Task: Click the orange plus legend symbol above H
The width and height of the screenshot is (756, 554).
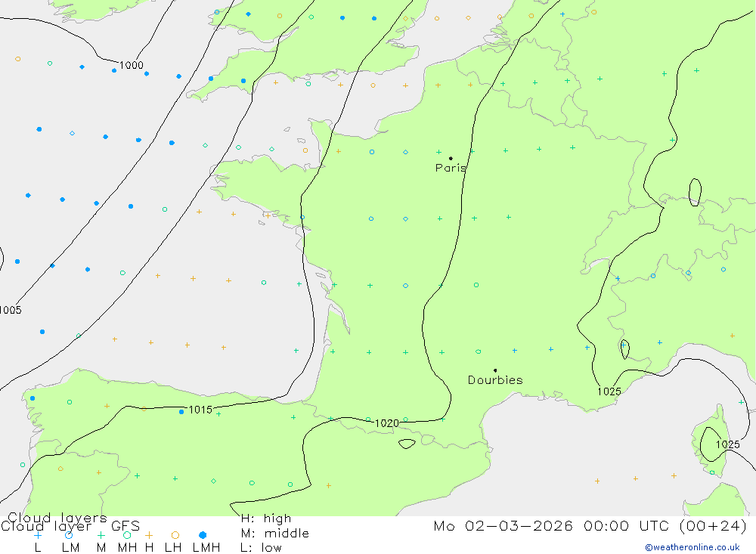Action: click(149, 535)
